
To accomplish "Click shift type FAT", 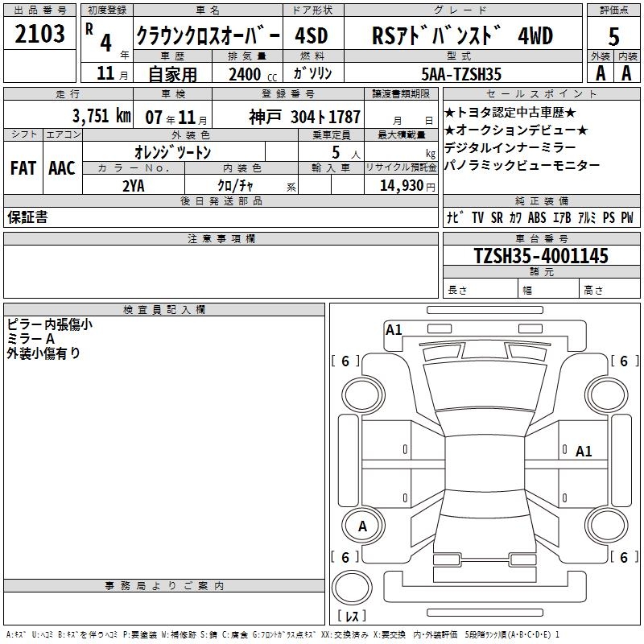I will (23, 168).
